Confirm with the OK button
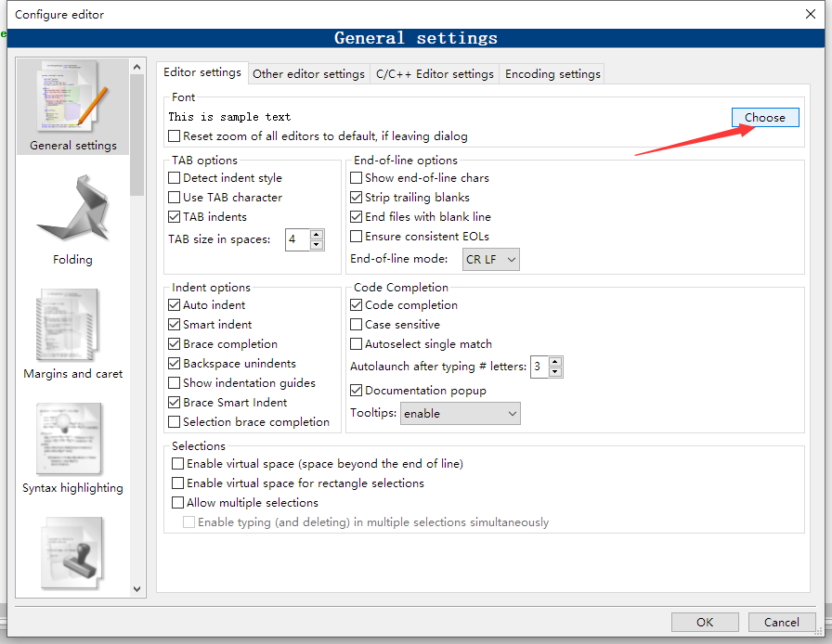This screenshot has height=644, width=832. (705, 622)
